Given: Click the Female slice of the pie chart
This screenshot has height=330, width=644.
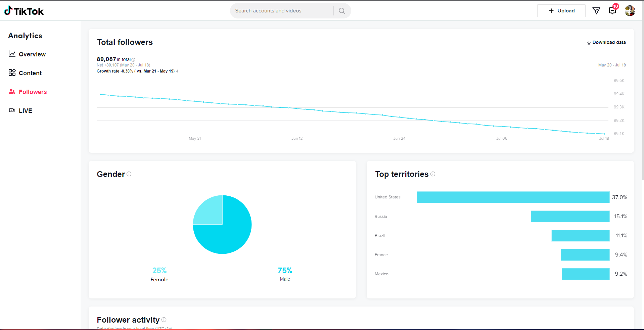Looking at the screenshot, I should (211, 213).
